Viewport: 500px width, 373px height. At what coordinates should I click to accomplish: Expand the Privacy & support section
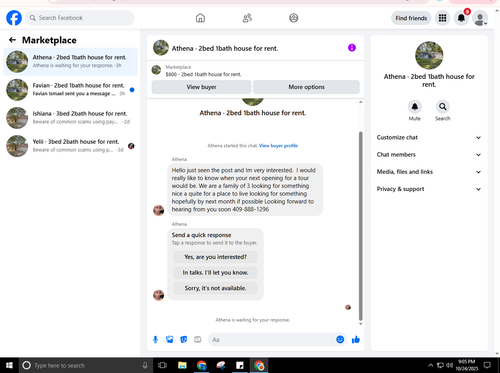tap(429, 189)
